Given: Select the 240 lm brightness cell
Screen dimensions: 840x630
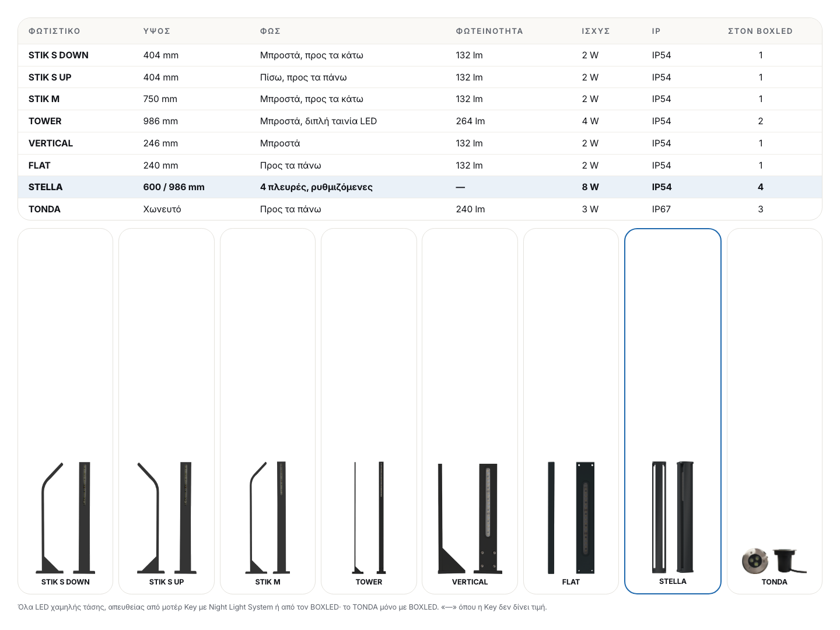Looking at the screenshot, I should (470, 209).
